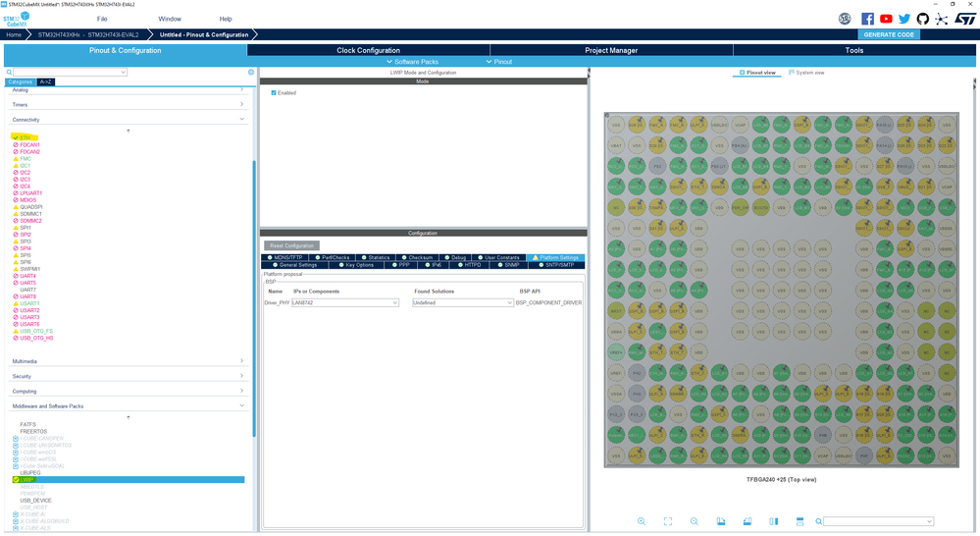
Task: Open the pin search combo box
Action: (x=879, y=521)
